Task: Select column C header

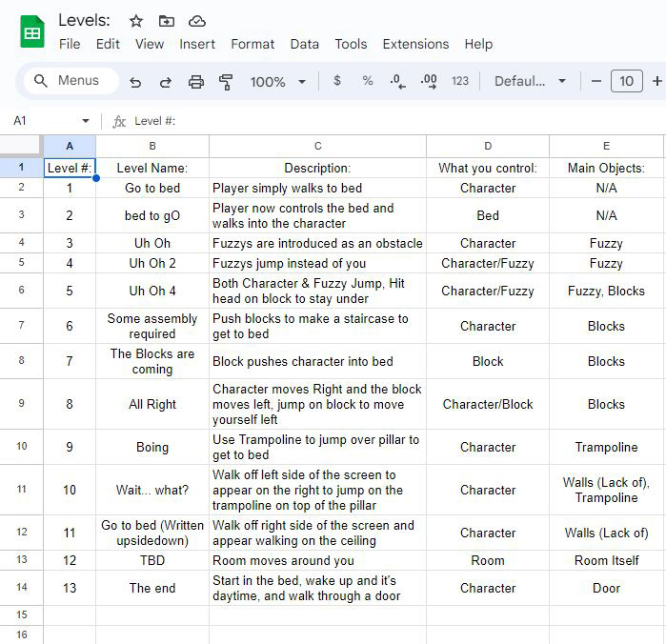Action: (317, 146)
